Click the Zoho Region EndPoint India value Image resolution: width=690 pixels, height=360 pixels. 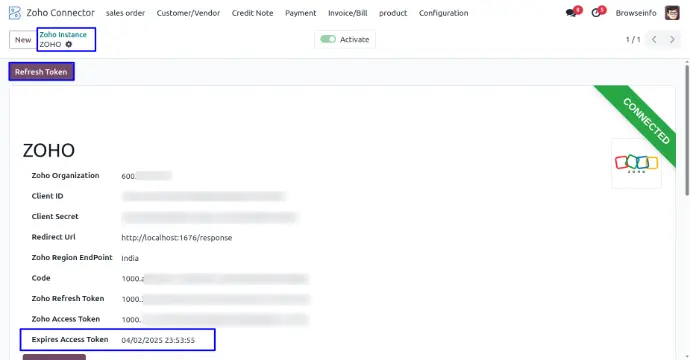click(130, 258)
